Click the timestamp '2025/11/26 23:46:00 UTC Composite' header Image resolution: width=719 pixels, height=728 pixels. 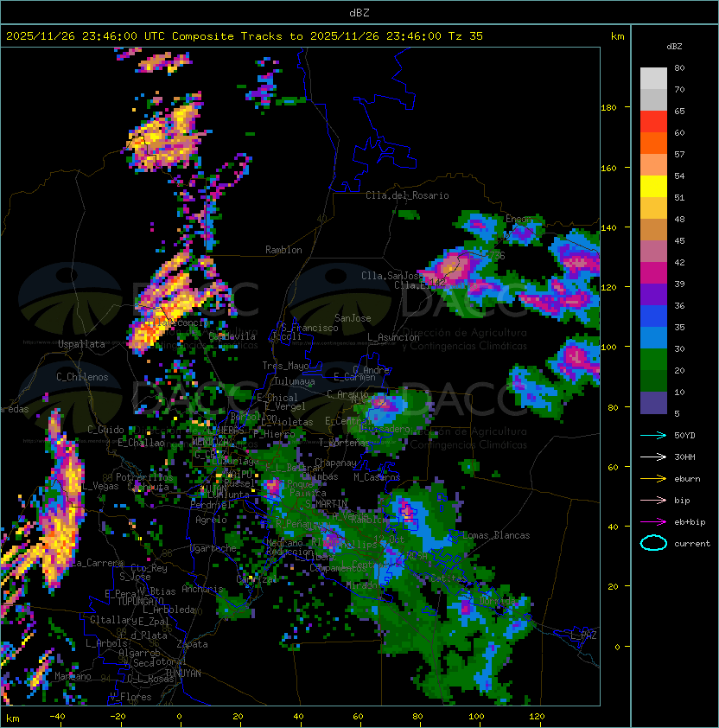[x=120, y=36]
